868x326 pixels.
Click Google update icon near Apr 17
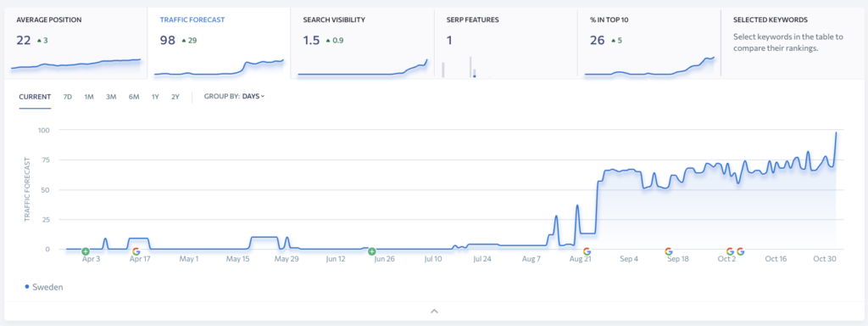pos(136,251)
